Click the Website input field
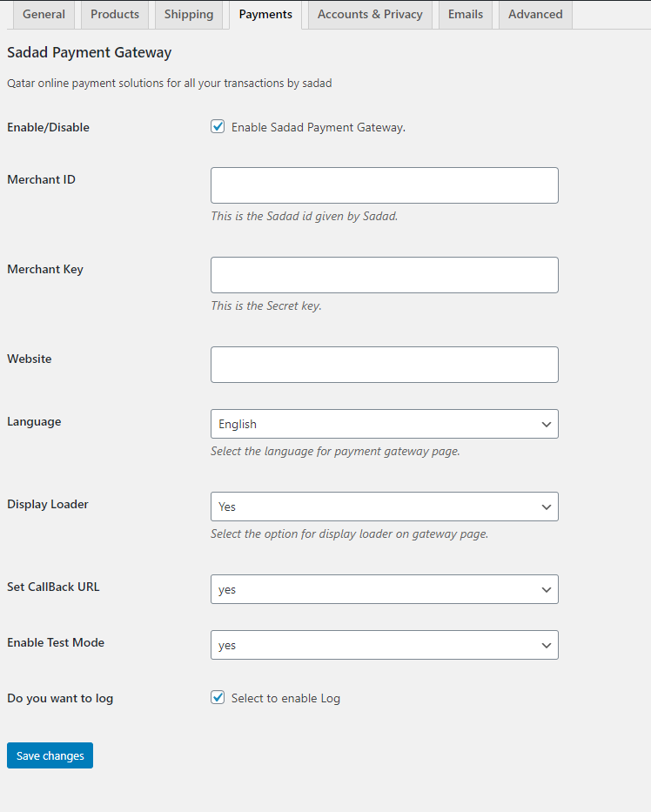Image resolution: width=651 pixels, height=812 pixels. (x=384, y=365)
